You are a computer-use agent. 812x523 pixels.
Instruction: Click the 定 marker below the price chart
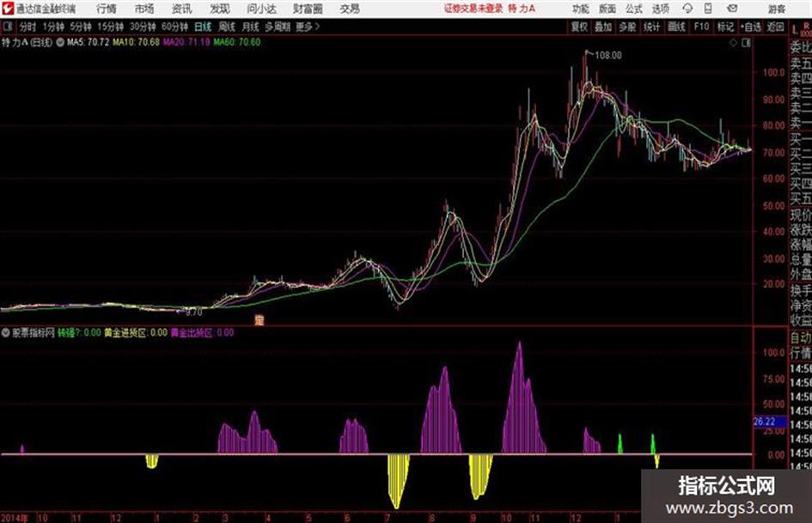[x=259, y=320]
